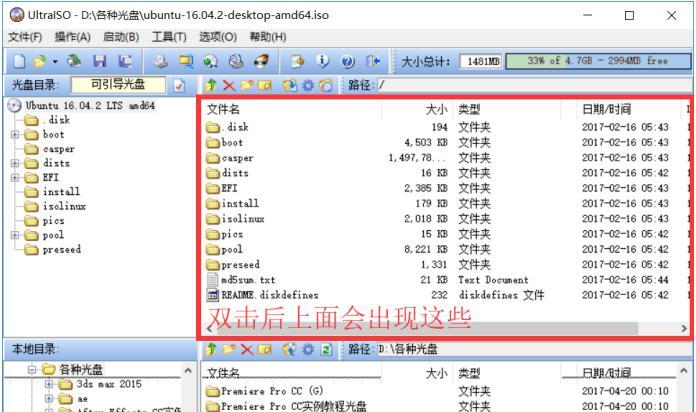This screenshot has height=412, width=696.
Task: Click the Save As icon next to Save
Action: click(125, 61)
